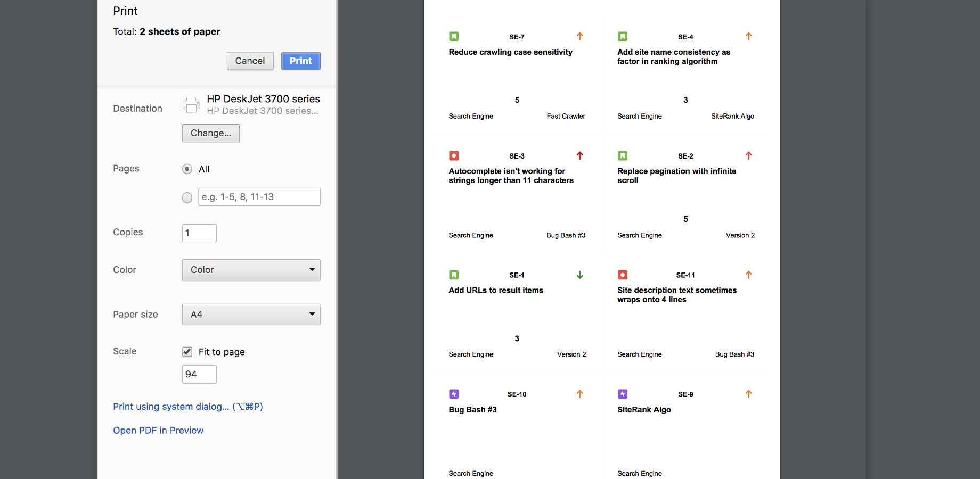Click the orange priority arrow on SE-9 card
The width and height of the screenshot is (980, 479).
[x=749, y=394]
